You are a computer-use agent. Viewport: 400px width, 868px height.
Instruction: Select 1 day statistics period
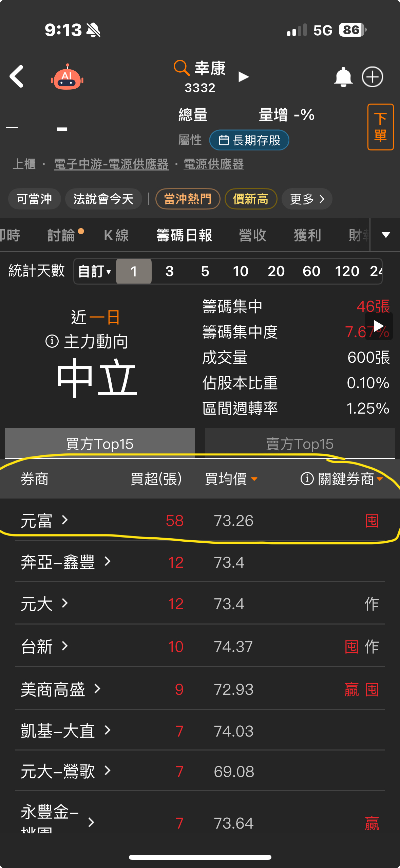pyautogui.click(x=134, y=271)
